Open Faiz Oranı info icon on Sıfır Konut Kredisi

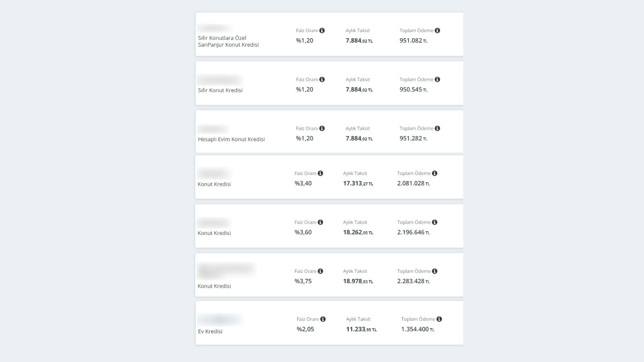point(322,80)
